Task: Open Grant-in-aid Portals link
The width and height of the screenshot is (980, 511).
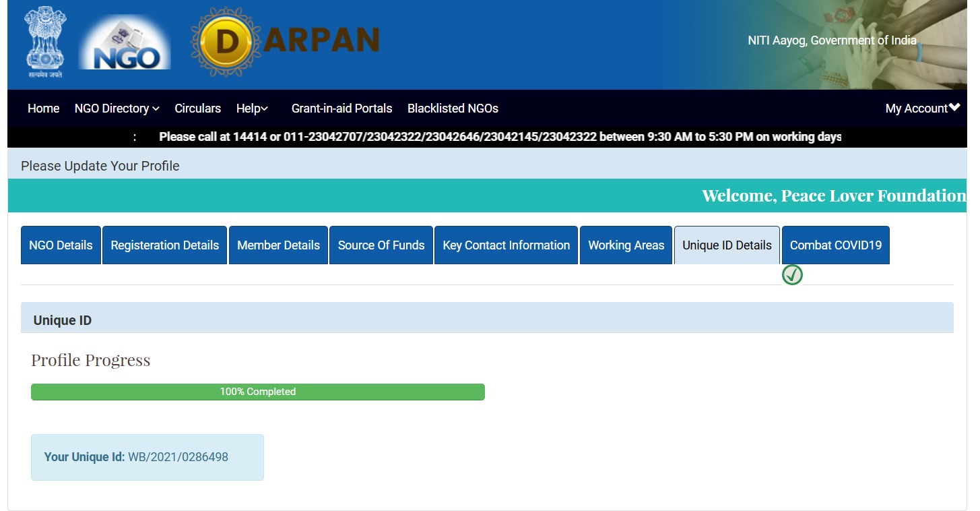Action: (341, 109)
